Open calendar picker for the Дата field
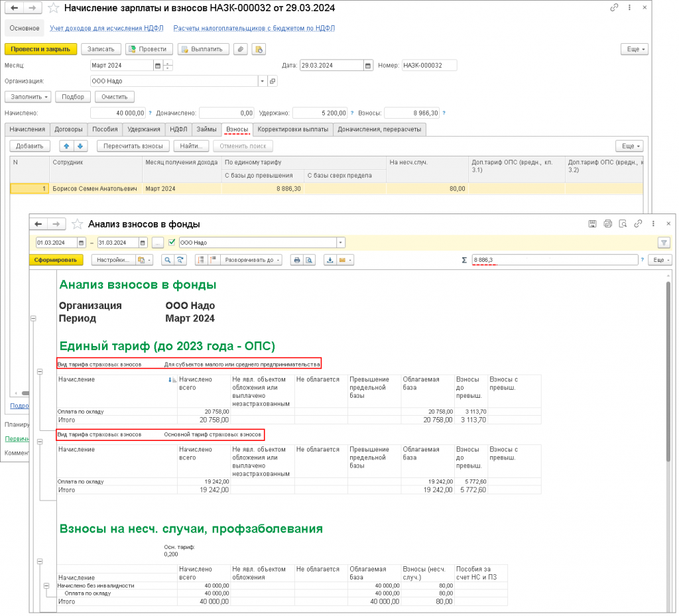 point(368,66)
